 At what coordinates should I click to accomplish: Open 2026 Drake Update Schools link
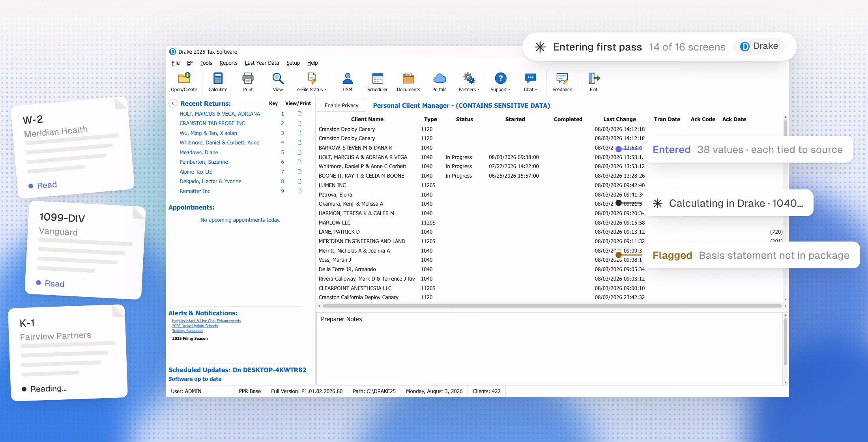[195, 326]
